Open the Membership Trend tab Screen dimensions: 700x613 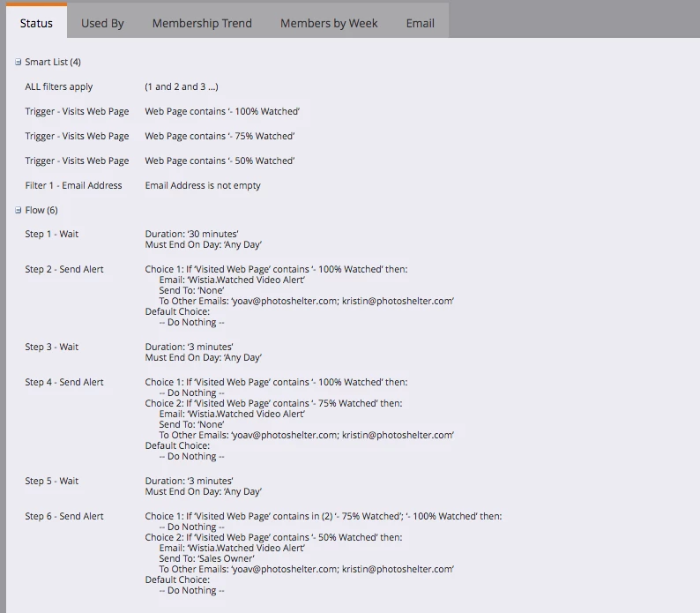coord(202,23)
